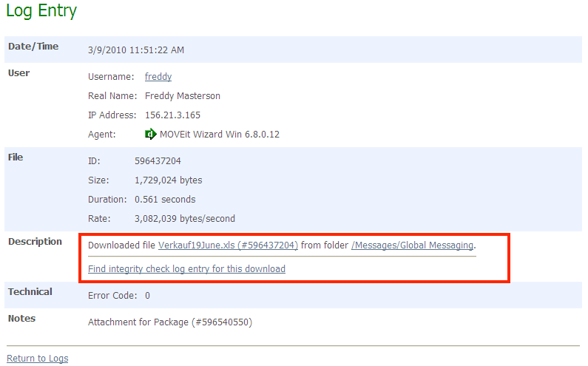The image size is (588, 366).
Task: Click the User section label
Action: point(18,72)
